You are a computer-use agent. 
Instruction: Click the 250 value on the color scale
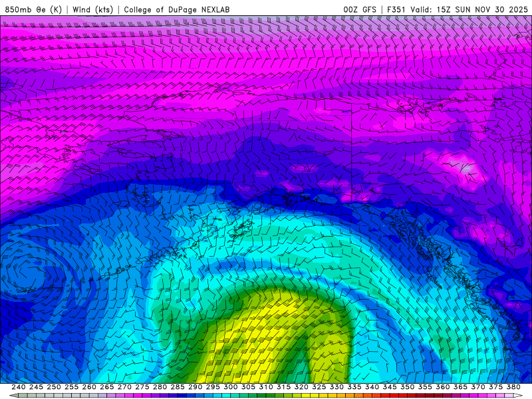[54, 387]
